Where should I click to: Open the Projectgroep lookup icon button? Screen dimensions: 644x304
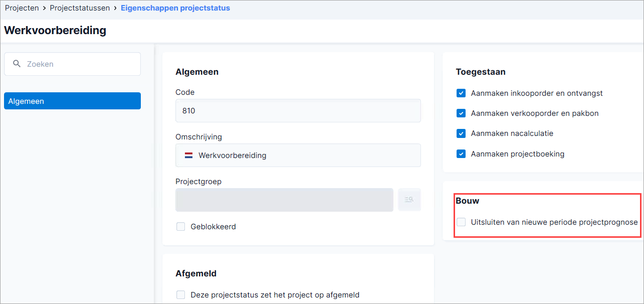click(x=409, y=200)
